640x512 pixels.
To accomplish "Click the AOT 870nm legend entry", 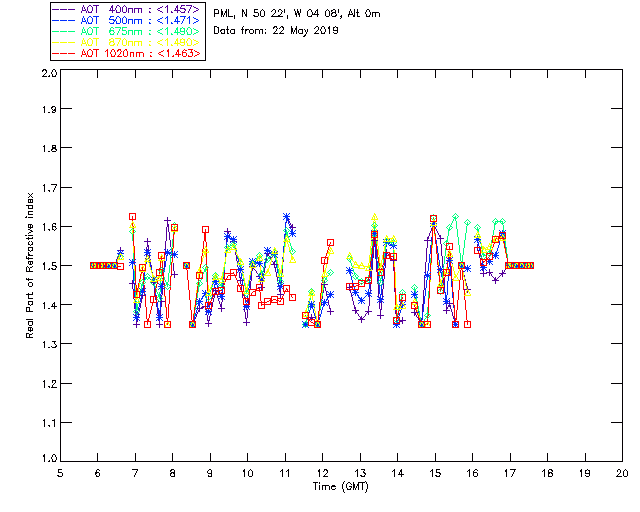I will 127,42.
